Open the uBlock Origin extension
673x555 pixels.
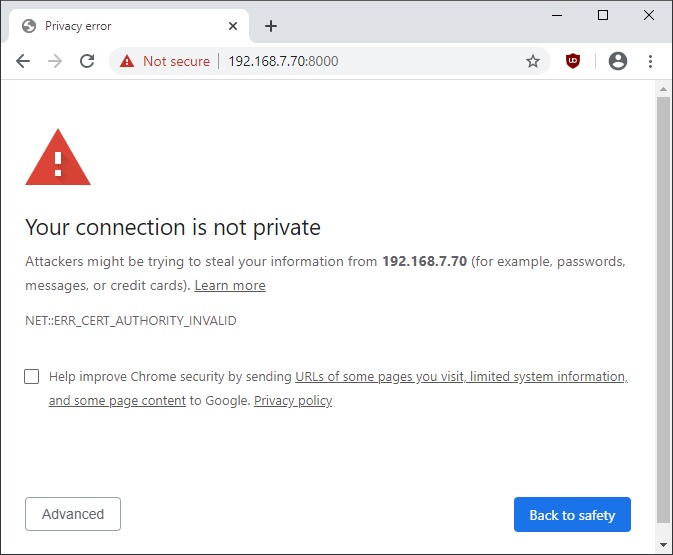point(573,61)
